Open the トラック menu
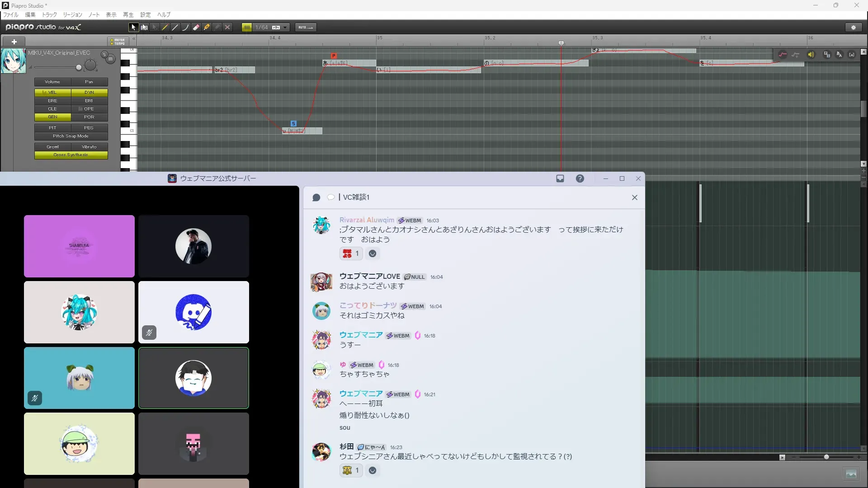Viewport: 868px width, 488px height. pos(49,15)
